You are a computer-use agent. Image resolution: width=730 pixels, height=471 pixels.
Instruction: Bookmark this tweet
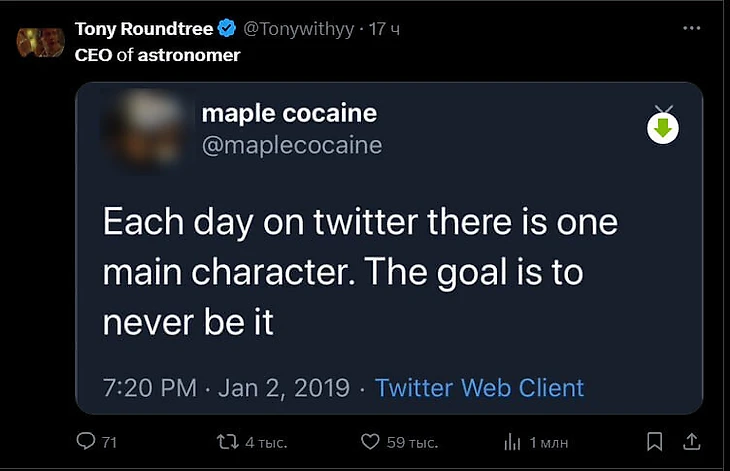point(654,440)
